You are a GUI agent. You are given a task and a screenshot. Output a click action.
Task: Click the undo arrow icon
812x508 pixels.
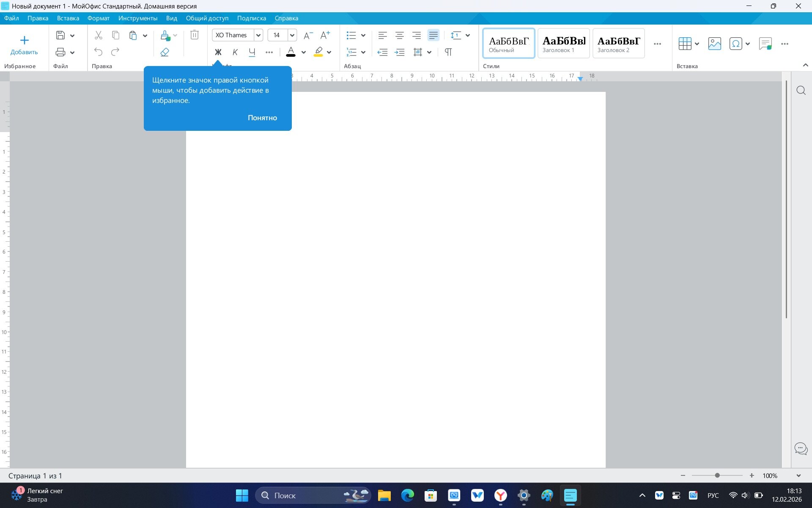(98, 52)
